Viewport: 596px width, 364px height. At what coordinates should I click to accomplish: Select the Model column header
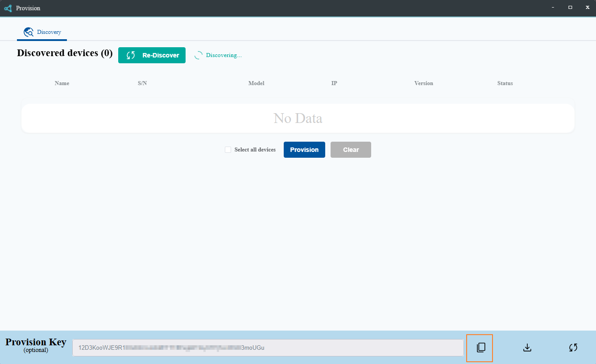(256, 83)
